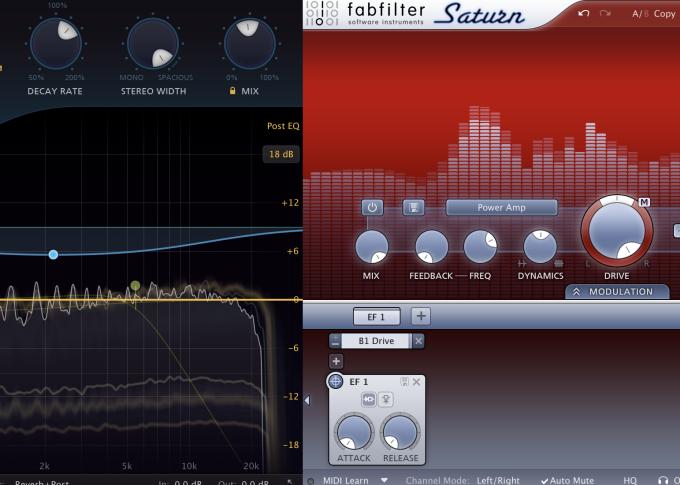Open the MIDI Learn dropdown arrow
This screenshot has height=485, width=680.
(x=384, y=480)
